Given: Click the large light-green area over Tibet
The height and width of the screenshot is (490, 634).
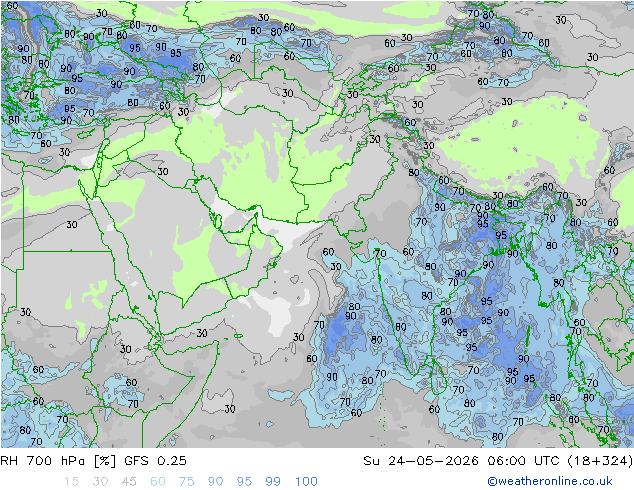Looking at the screenshot, I should point(522,146).
